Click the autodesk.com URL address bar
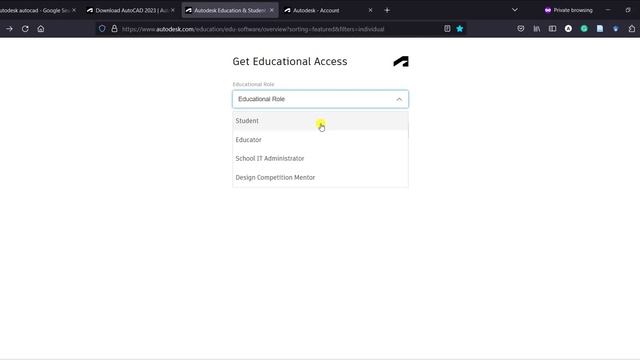Viewport: 640px width, 360px height. (253, 29)
